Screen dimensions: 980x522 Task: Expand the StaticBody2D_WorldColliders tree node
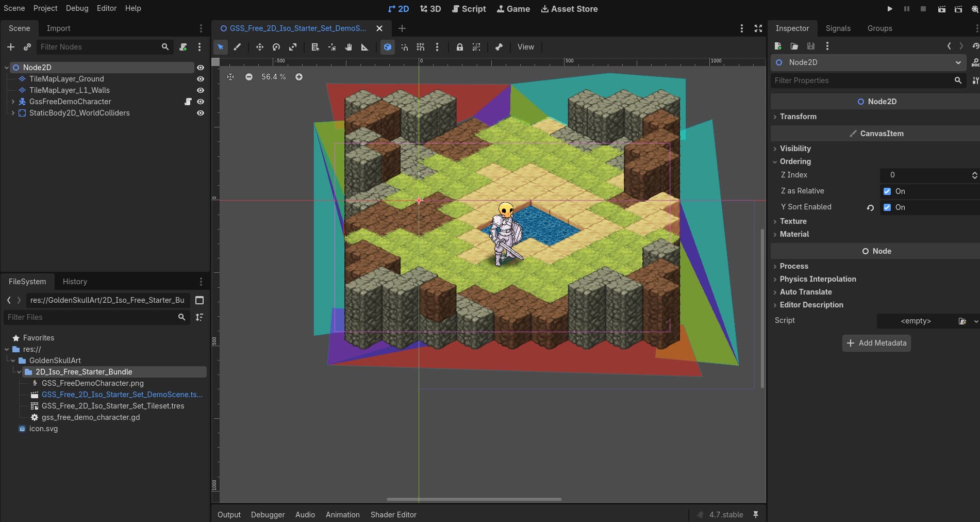[x=13, y=113]
